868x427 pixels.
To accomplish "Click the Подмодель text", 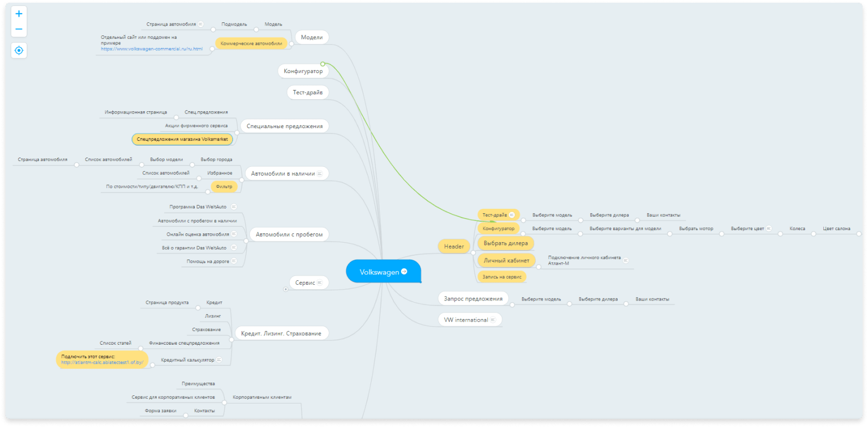I will pyautogui.click(x=234, y=25).
